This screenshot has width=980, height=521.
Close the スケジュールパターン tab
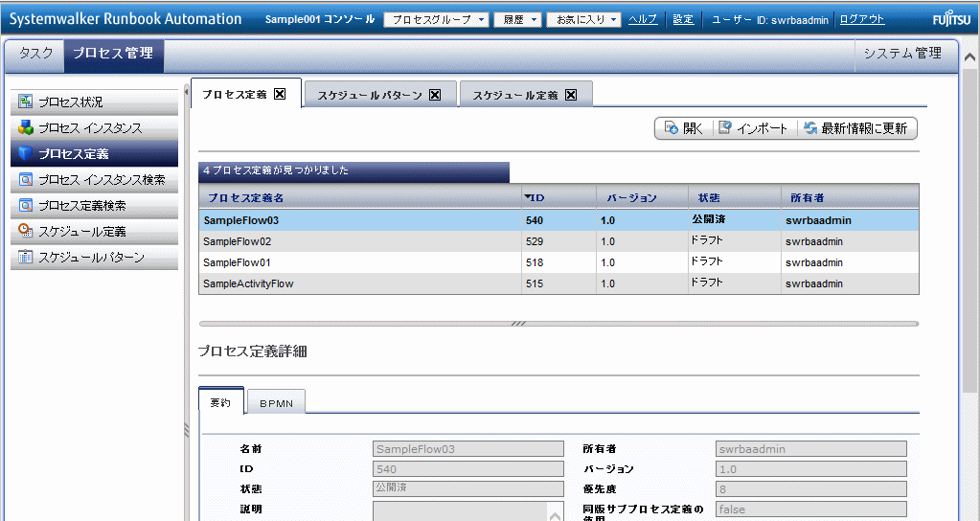click(x=435, y=95)
